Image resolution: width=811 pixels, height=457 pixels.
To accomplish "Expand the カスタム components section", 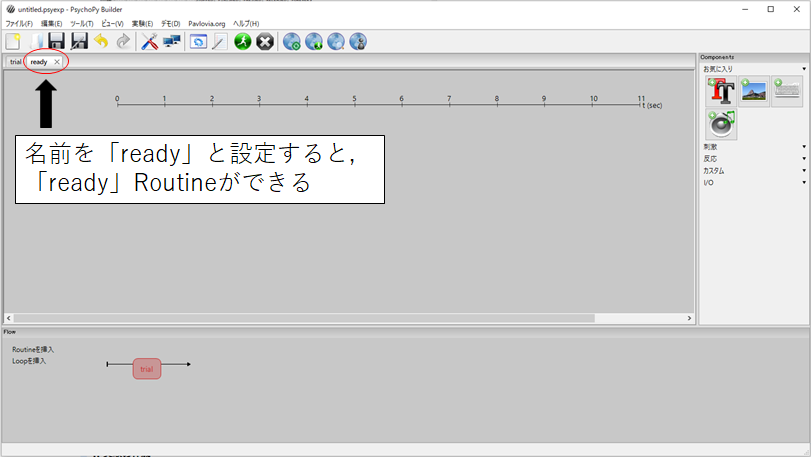I will pos(754,171).
